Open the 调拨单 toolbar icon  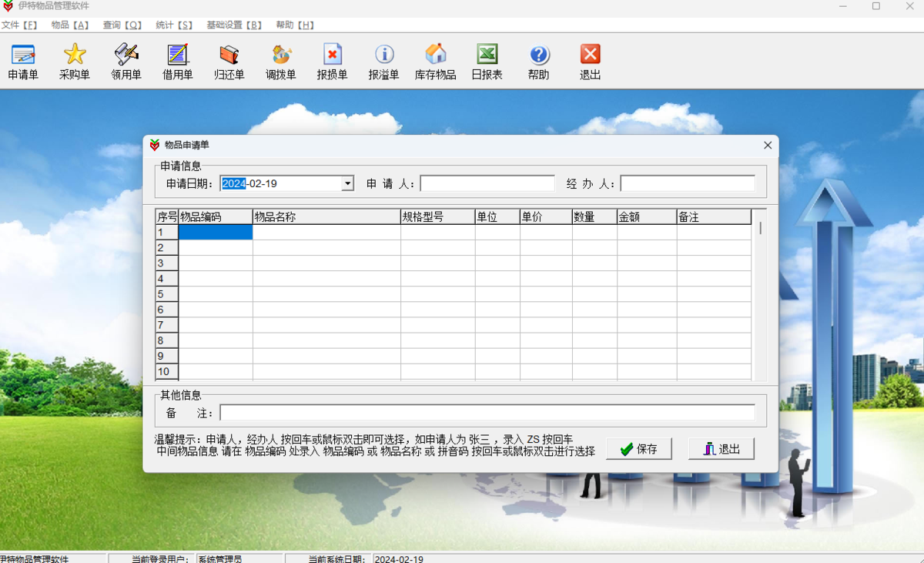(281, 55)
